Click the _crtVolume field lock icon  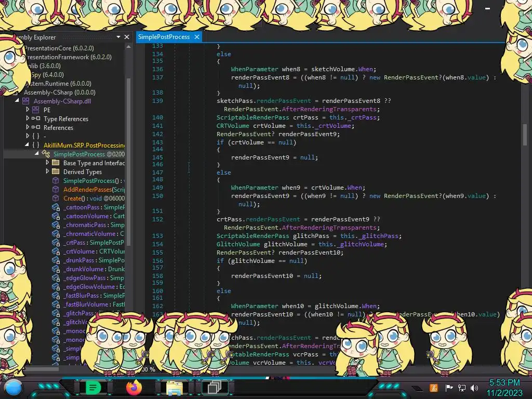(56, 251)
